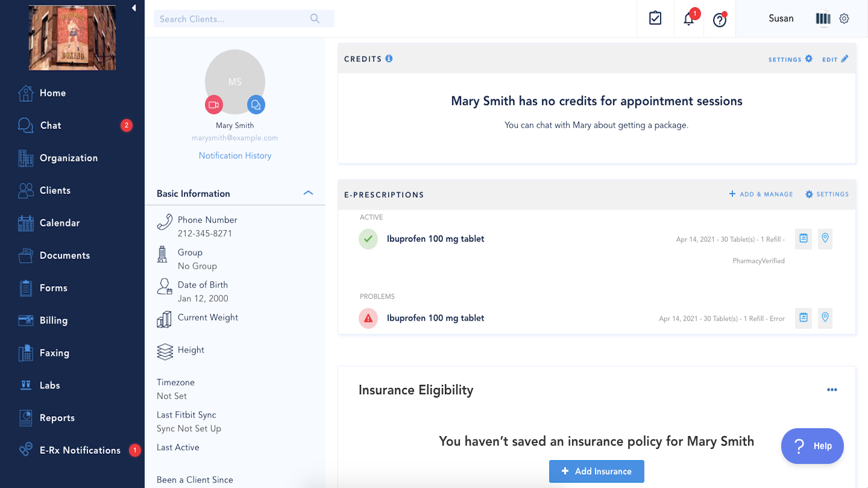Viewport: 868px width, 488px height.
Task: Open chat bubble icon on client avatar
Action: pos(256,105)
